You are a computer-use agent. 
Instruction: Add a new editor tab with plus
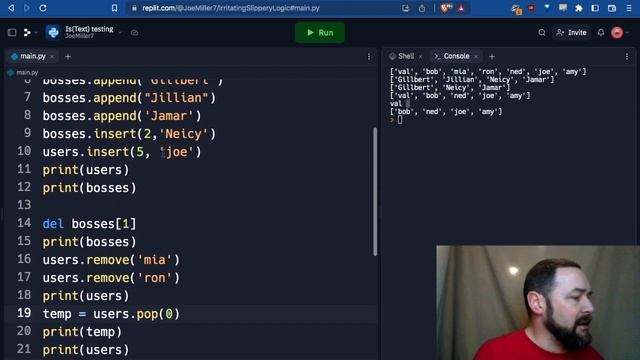click(x=68, y=57)
